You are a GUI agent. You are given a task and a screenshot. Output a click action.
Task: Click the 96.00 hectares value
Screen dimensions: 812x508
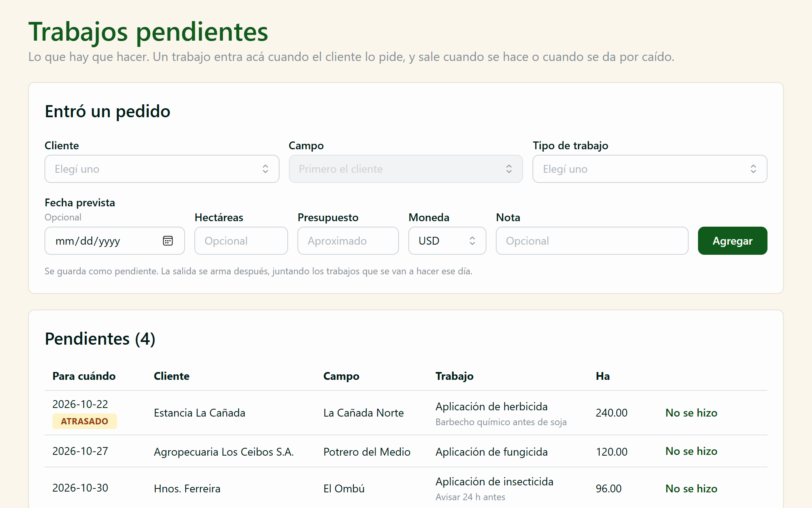pos(609,488)
